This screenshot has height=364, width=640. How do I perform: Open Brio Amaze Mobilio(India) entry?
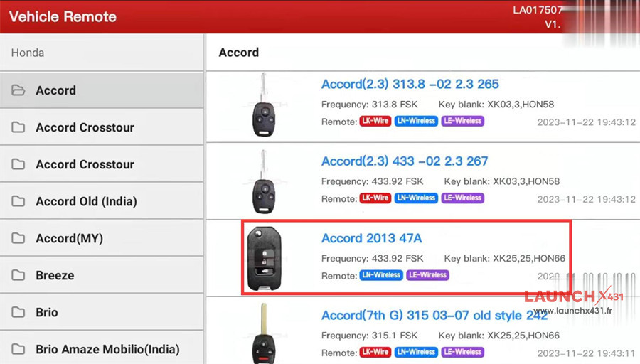[x=102, y=348]
